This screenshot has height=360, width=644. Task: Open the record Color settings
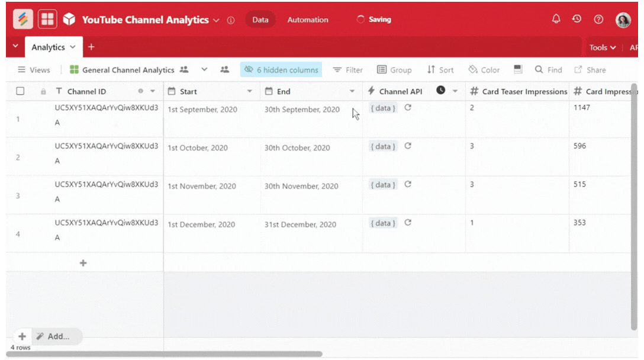pyautogui.click(x=484, y=69)
